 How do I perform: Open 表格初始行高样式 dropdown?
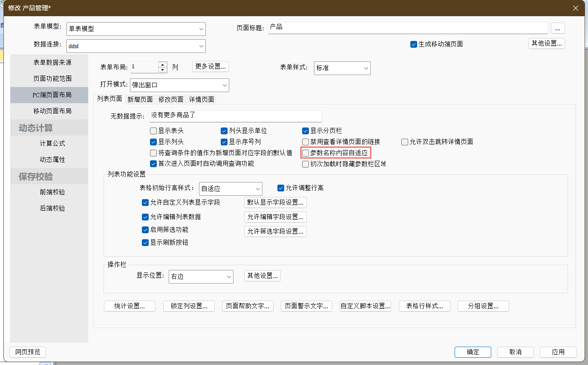[x=231, y=188]
